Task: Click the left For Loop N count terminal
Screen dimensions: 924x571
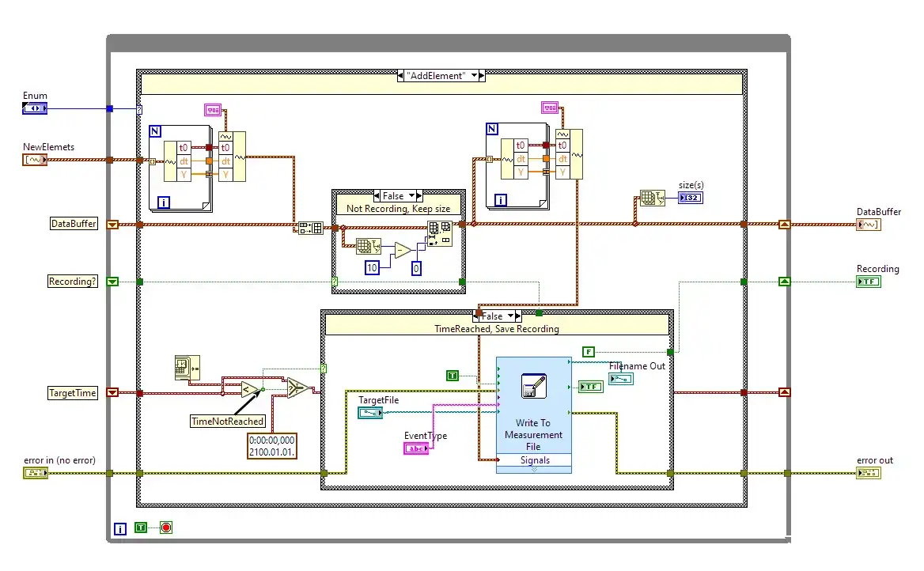Action: click(x=155, y=131)
